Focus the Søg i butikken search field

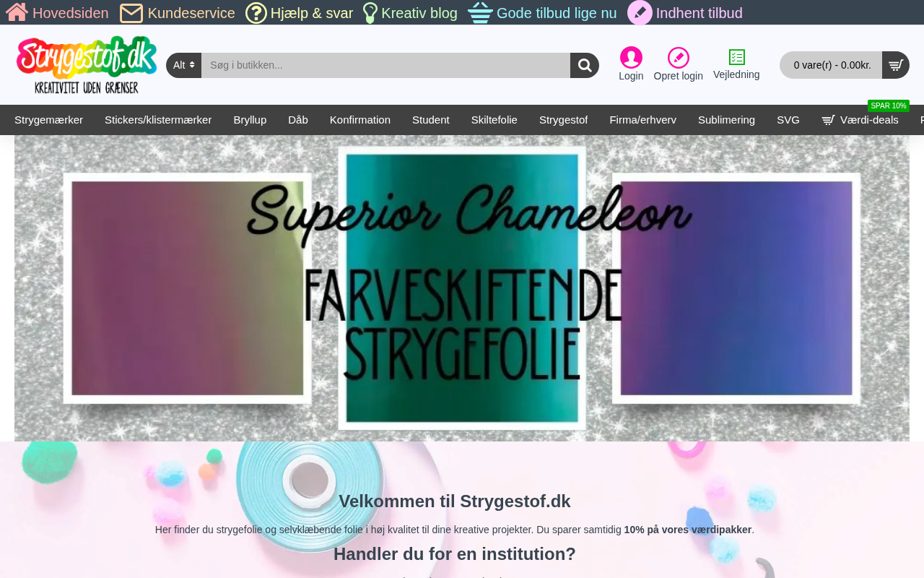coord(385,65)
